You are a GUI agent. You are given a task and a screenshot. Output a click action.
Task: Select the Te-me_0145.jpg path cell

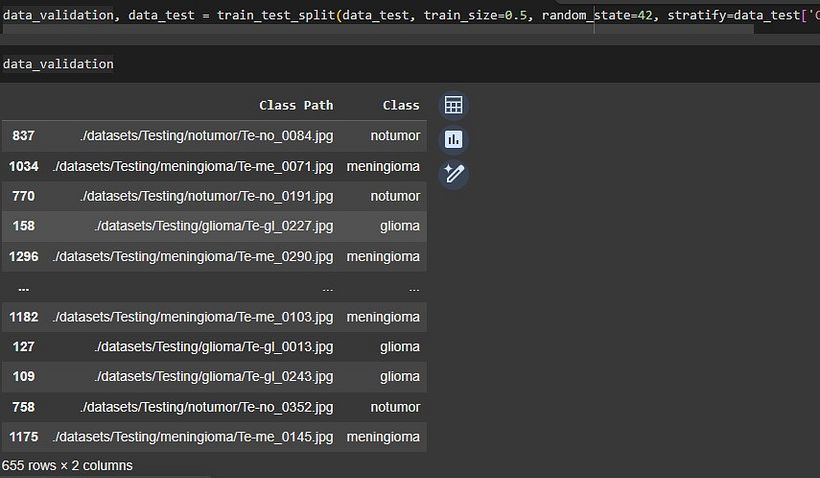(x=193, y=437)
